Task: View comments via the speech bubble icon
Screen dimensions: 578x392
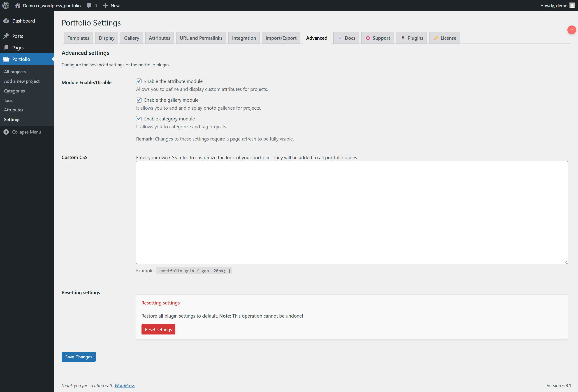Action: pyautogui.click(x=89, y=5)
